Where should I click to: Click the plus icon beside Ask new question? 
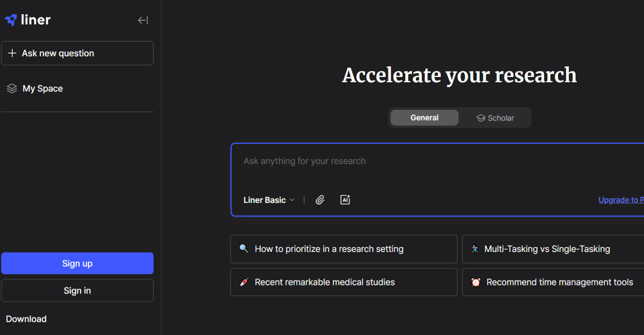click(x=12, y=53)
